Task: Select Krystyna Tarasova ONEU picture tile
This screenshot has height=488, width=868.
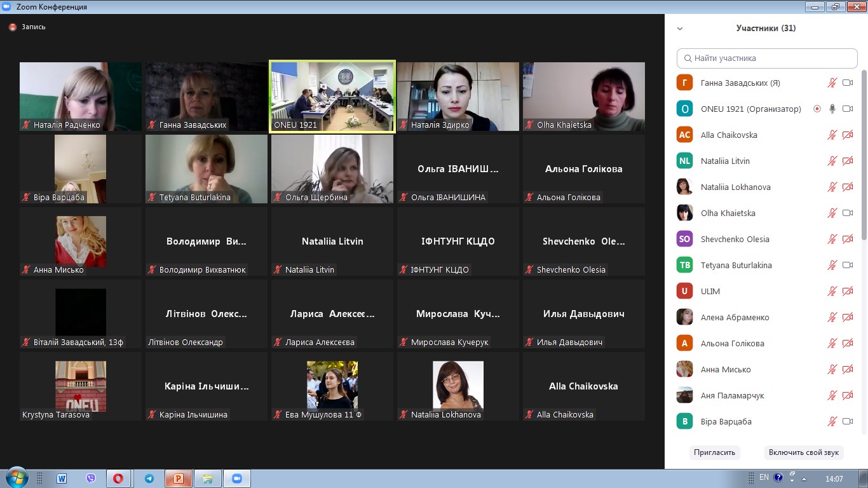Action: tap(81, 386)
